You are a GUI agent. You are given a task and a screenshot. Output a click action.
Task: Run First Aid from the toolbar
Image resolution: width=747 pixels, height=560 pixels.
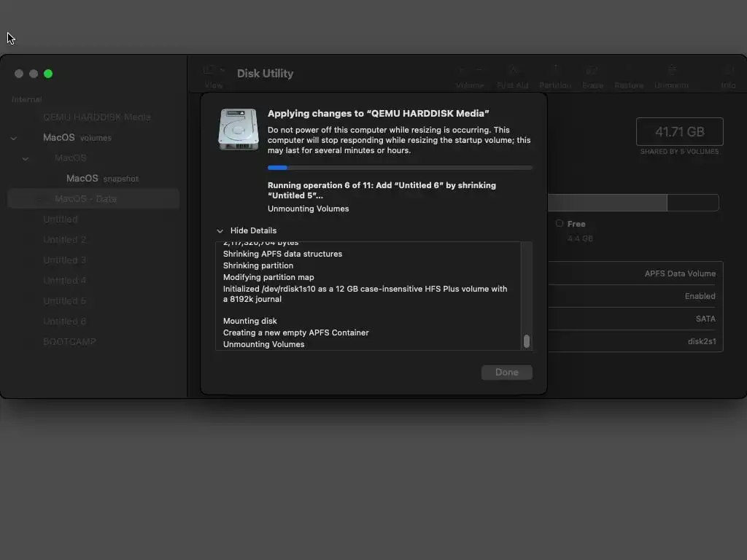[513, 77]
